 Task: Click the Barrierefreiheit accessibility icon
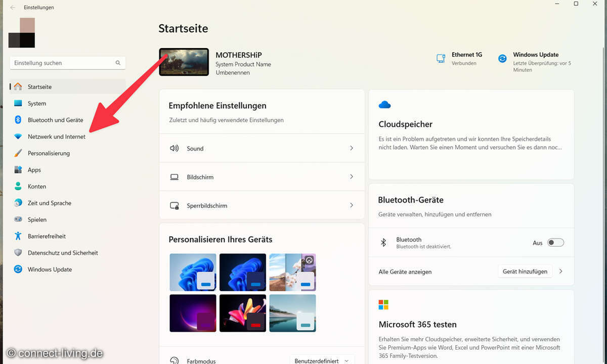tap(18, 236)
